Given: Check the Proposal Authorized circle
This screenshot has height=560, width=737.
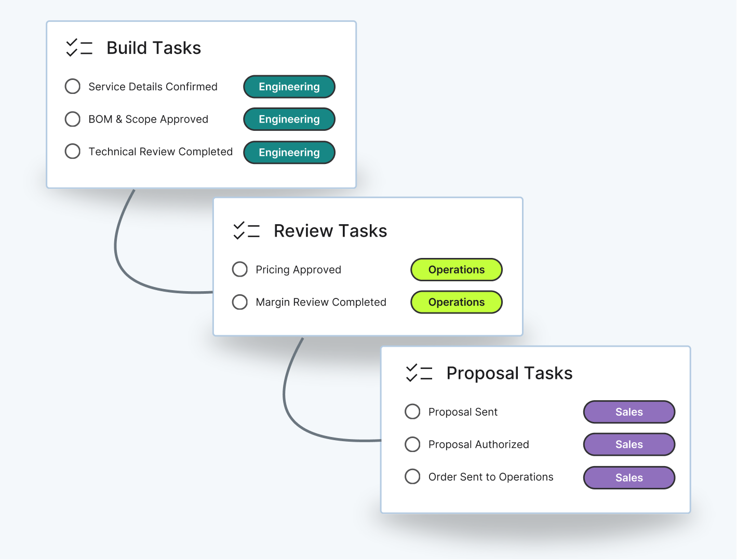Looking at the screenshot, I should point(412,444).
